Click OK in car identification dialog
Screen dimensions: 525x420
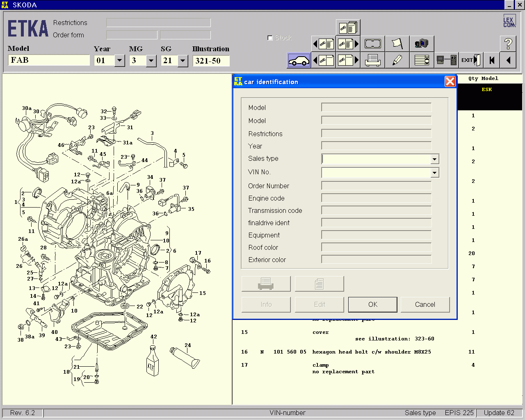tap(372, 304)
